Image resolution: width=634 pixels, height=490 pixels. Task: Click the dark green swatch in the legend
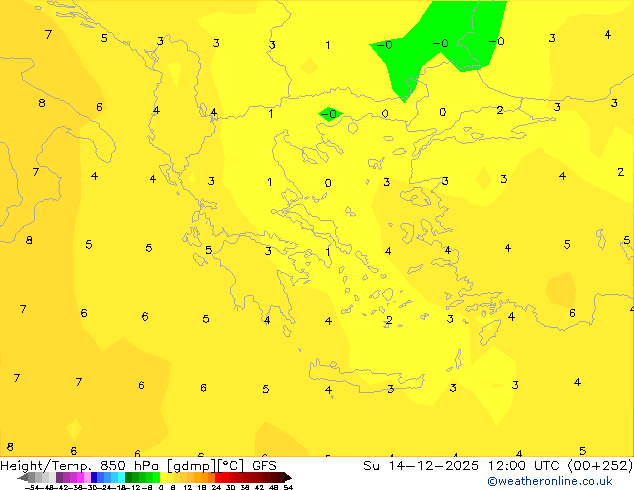click(x=128, y=477)
